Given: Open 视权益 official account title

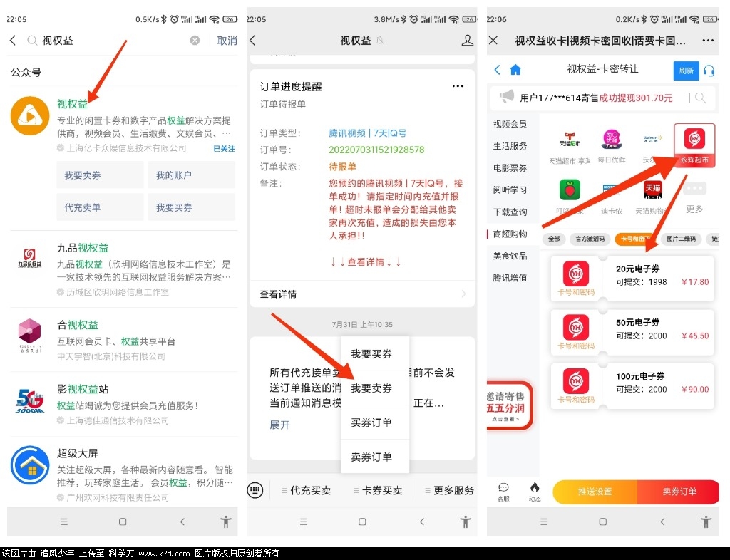Looking at the screenshot, I should click(72, 104).
